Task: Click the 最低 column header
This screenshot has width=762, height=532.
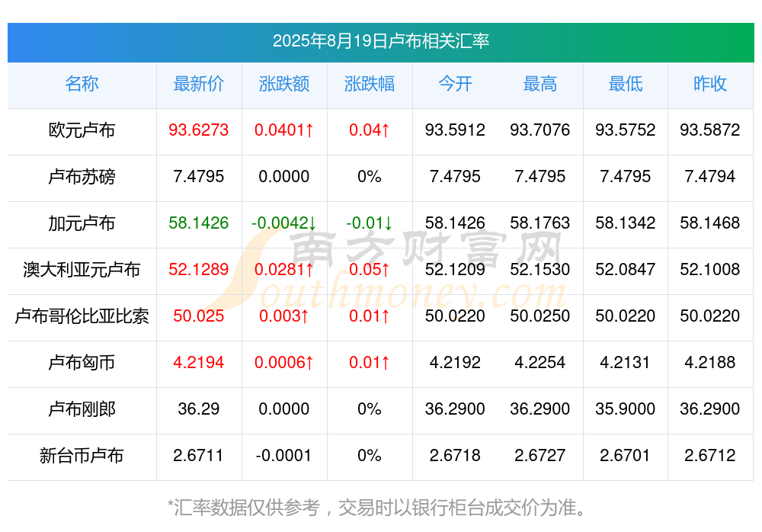Action: (x=625, y=84)
